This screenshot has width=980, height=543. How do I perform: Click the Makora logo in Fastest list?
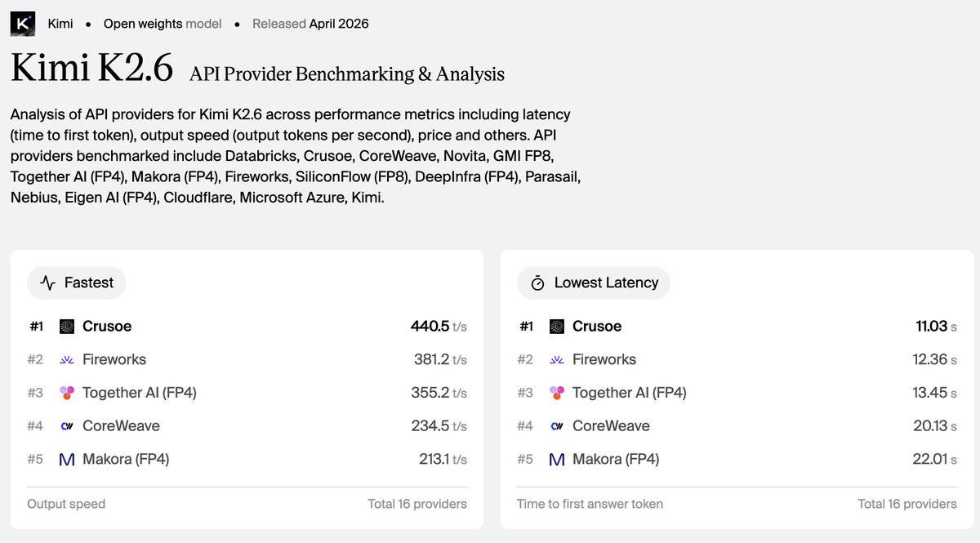click(67, 460)
